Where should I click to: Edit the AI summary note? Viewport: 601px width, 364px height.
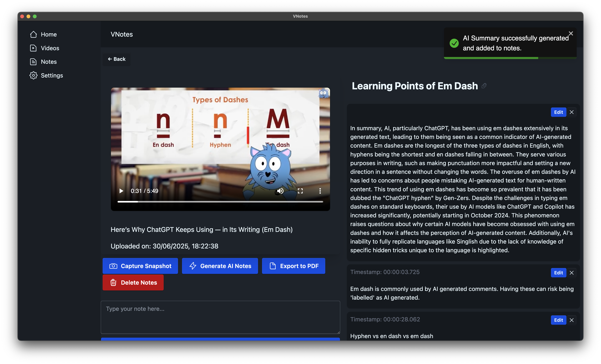pos(558,112)
